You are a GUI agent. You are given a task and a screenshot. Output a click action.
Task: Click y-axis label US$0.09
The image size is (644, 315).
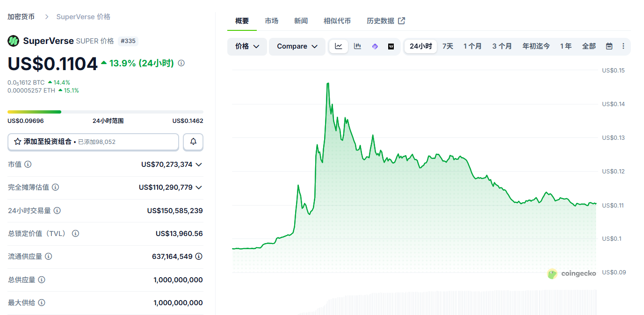(613, 272)
